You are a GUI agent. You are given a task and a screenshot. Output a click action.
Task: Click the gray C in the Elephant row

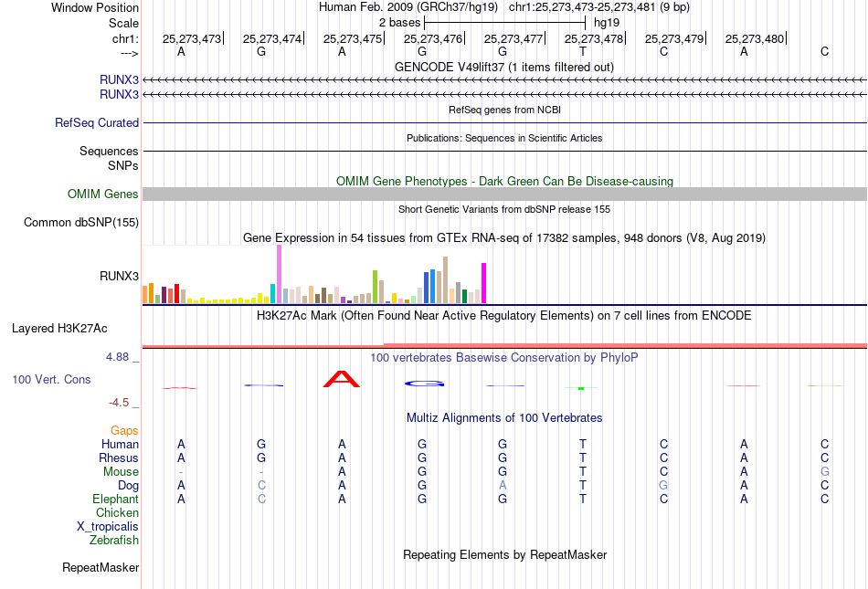coord(261,499)
